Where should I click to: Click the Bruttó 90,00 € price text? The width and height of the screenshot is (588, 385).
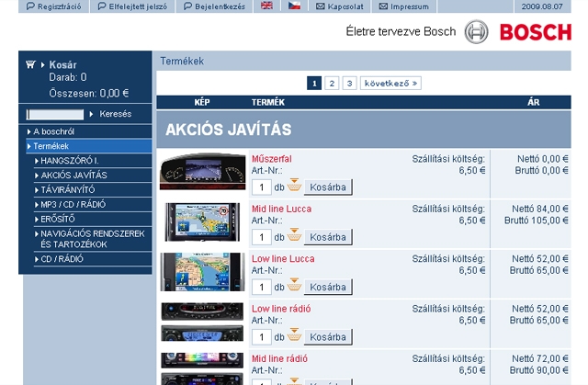[539, 370]
